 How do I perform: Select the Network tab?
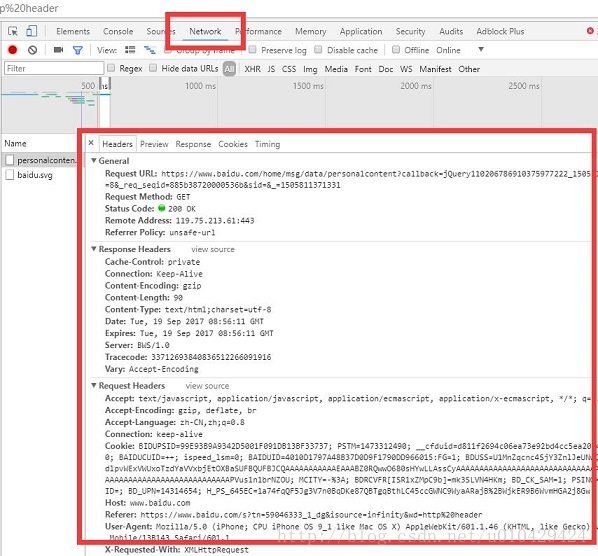coord(205,31)
